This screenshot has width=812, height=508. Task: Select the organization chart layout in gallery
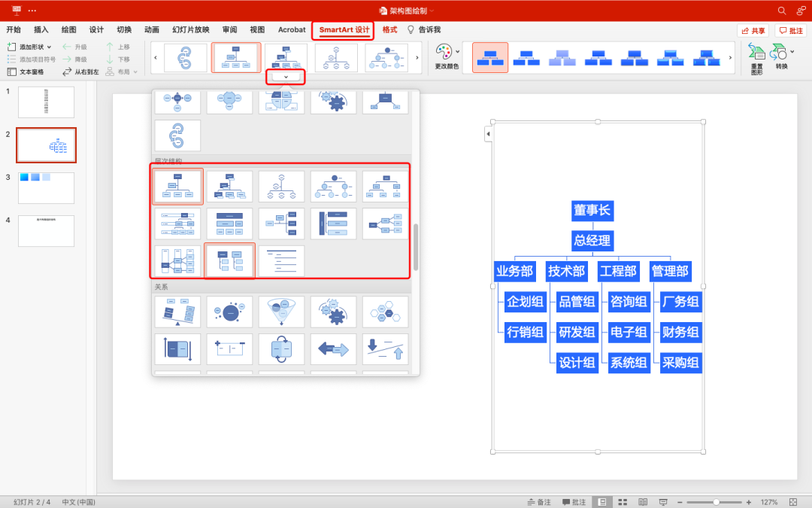click(x=177, y=187)
